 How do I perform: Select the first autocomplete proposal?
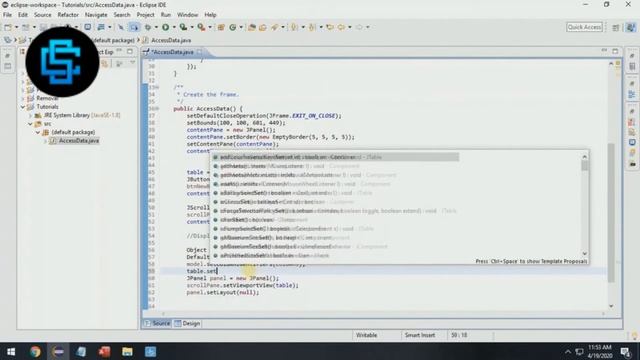point(335,157)
